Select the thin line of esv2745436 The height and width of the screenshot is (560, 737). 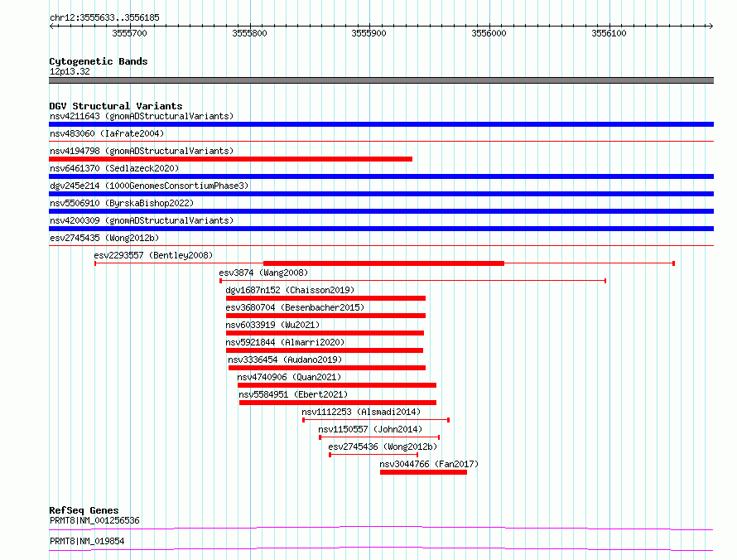click(373, 455)
